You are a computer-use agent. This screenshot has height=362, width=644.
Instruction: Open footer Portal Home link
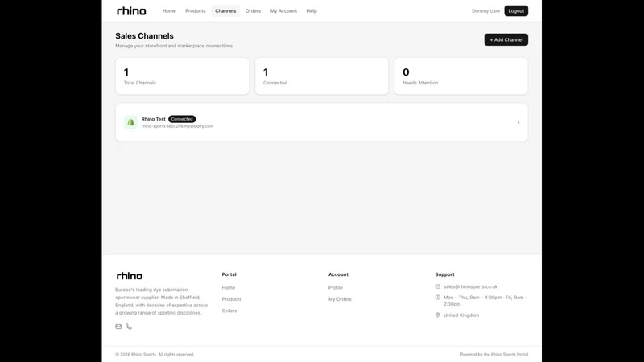click(x=229, y=288)
